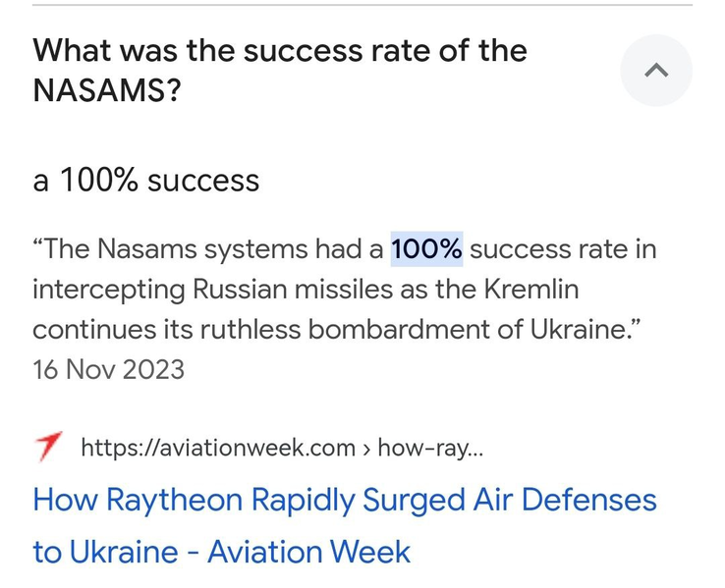Screen dimensions: 725x588
Task: Click the question 'What was the success rate'
Action: point(280,70)
